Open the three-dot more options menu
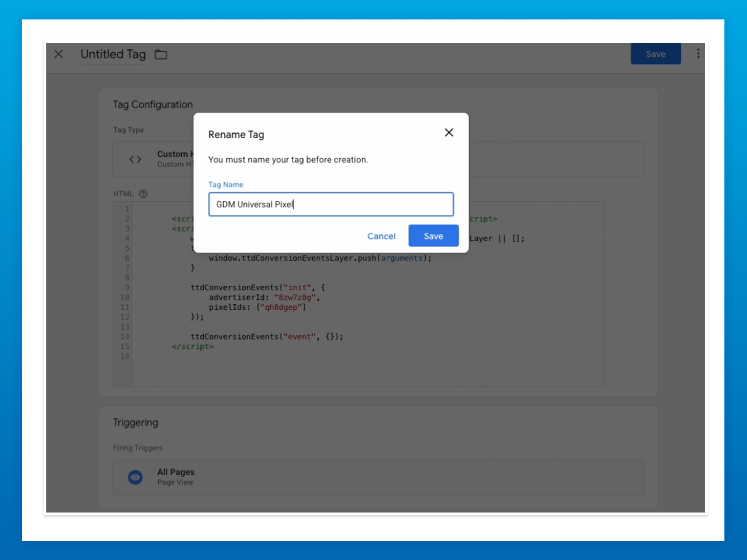 pyautogui.click(x=698, y=54)
